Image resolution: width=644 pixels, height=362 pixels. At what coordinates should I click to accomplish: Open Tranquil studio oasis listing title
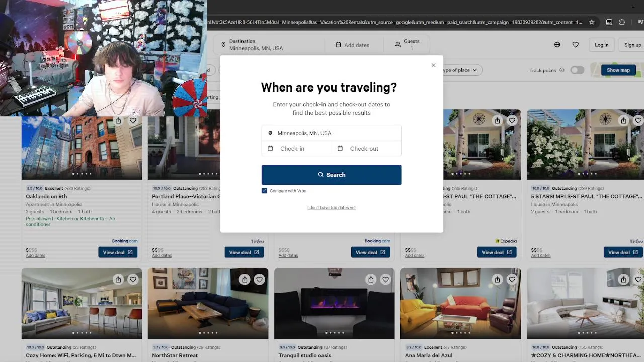pos(305,355)
